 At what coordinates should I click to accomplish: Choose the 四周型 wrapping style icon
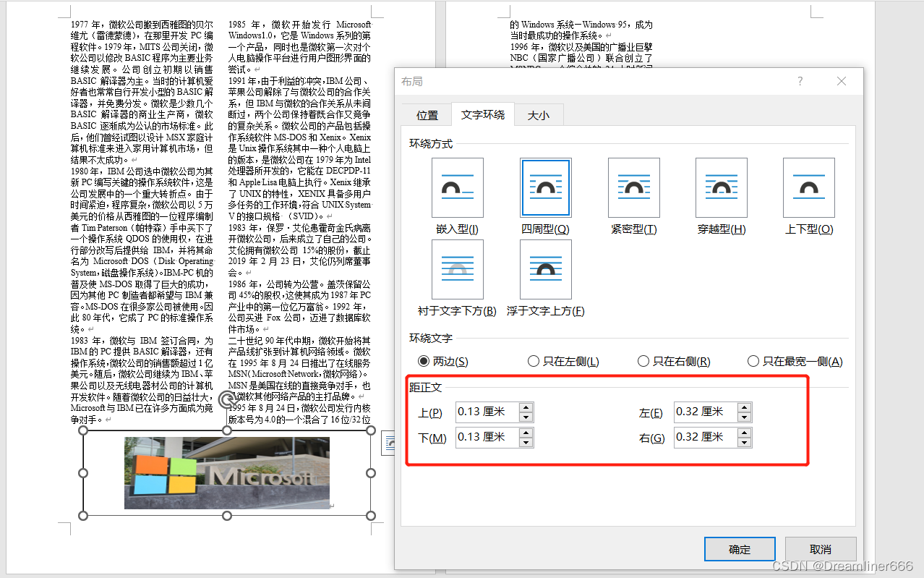pyautogui.click(x=546, y=188)
